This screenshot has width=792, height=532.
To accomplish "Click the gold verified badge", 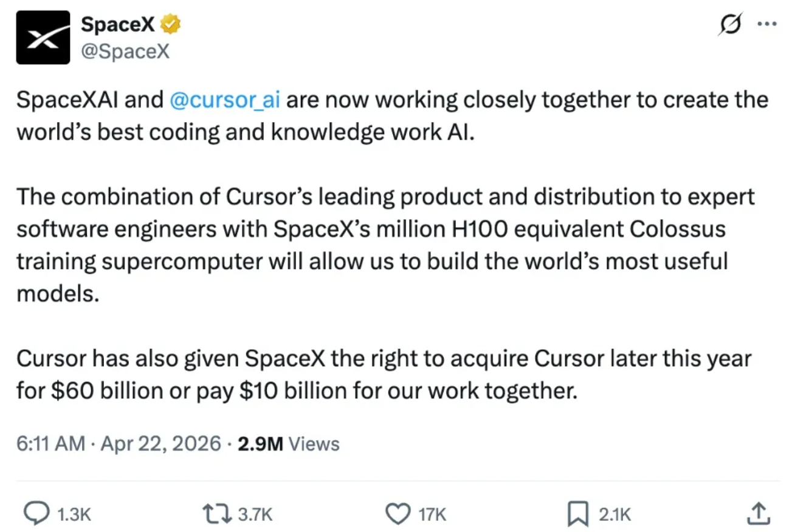I will [170, 25].
